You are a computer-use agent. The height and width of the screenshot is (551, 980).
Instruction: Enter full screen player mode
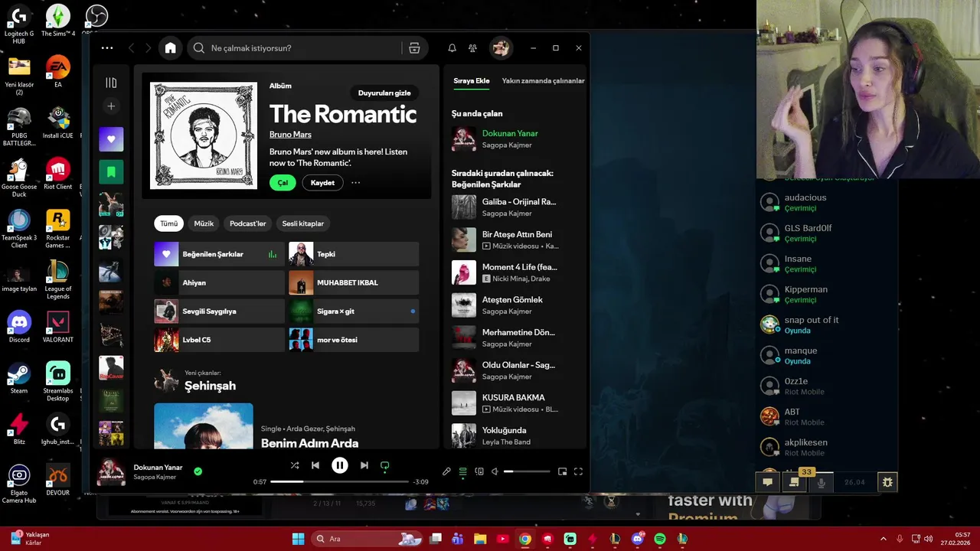point(578,471)
